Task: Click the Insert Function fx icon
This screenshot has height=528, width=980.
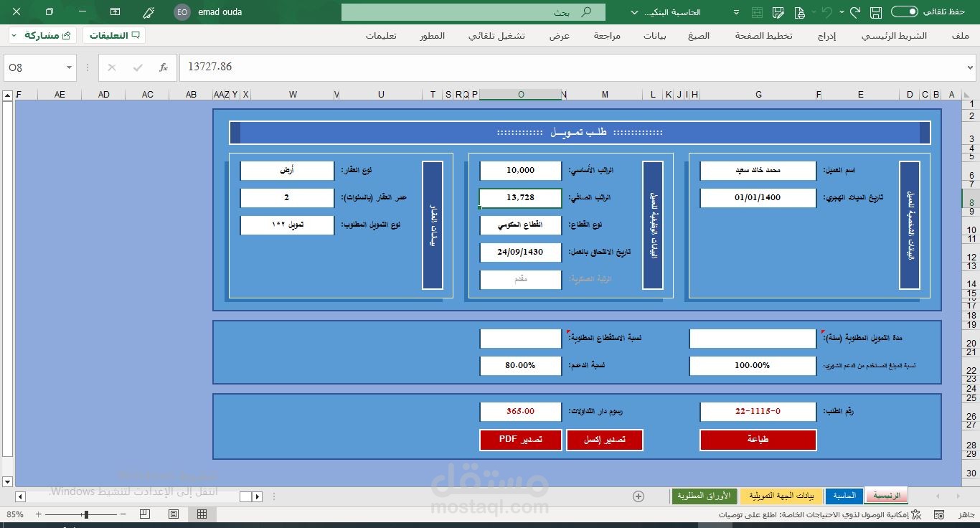Action: point(164,67)
